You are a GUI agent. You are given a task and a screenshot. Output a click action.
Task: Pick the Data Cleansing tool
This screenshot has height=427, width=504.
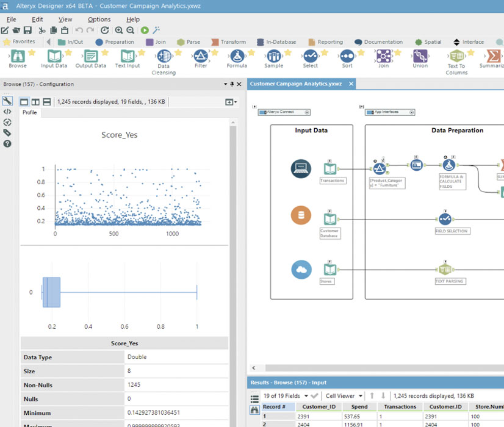coord(164,62)
